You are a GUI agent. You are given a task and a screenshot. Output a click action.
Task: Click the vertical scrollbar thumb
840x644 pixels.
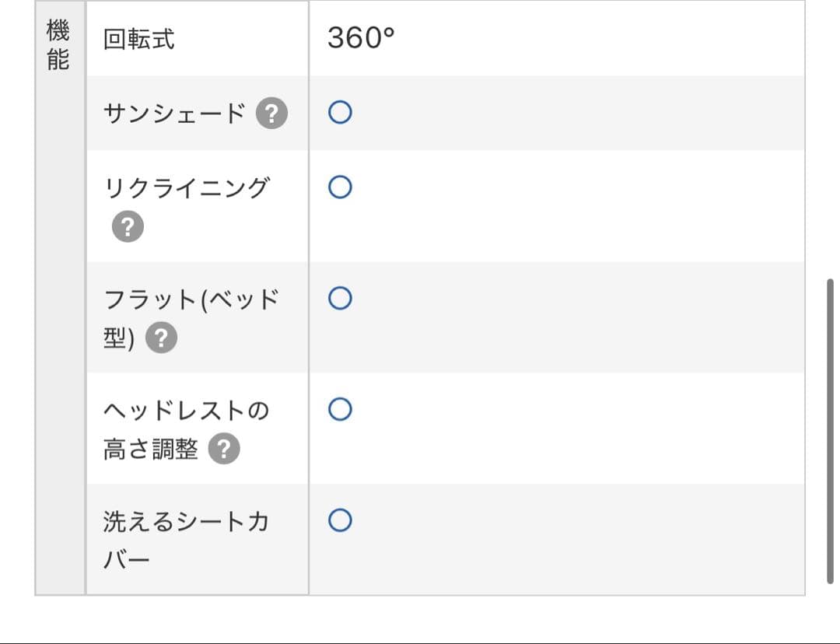tap(831, 430)
